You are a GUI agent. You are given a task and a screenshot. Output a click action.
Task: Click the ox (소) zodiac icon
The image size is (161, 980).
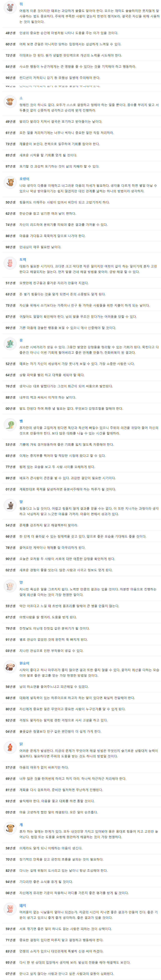(9, 102)
